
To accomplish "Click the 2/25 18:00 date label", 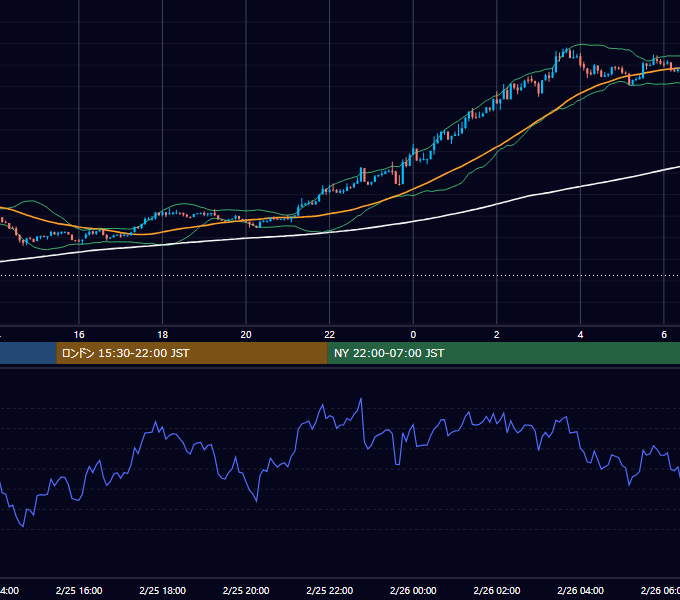I will click(x=163, y=590).
